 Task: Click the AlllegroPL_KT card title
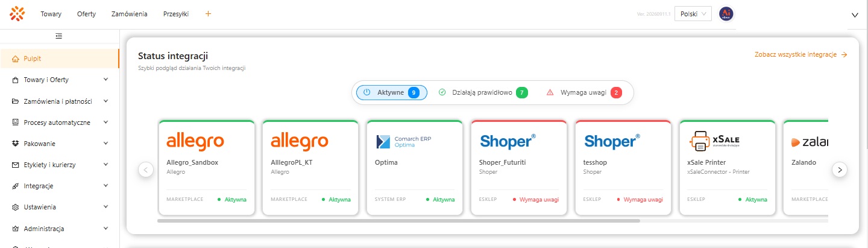tap(292, 162)
